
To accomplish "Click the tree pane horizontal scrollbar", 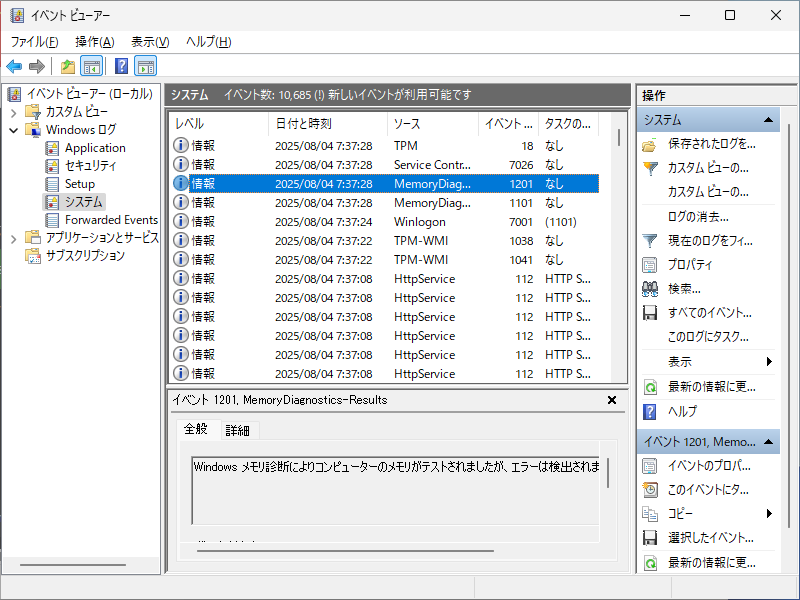I will [x=73, y=565].
